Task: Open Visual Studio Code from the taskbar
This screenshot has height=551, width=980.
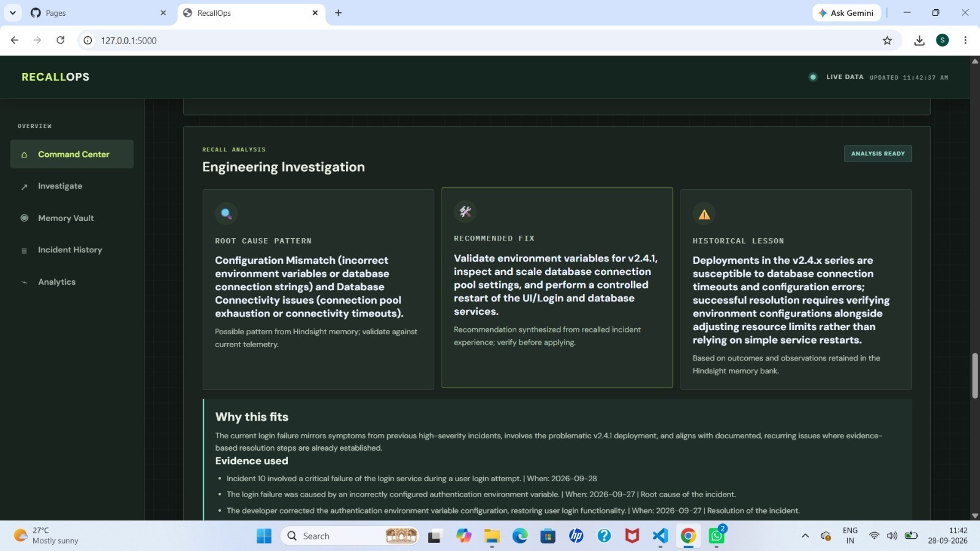Action: click(660, 536)
